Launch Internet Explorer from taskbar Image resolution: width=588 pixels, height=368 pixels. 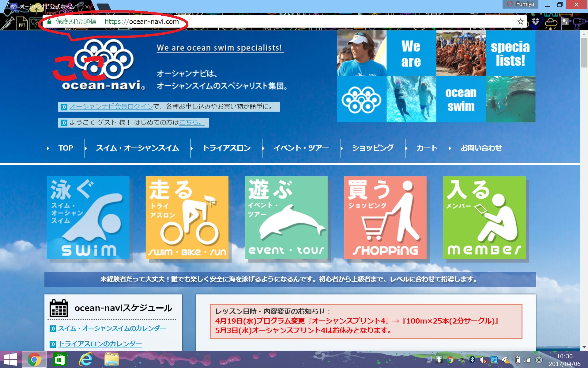(x=86, y=359)
